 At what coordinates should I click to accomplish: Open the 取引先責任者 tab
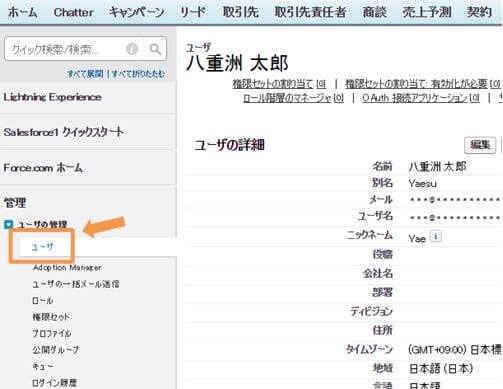310,12
